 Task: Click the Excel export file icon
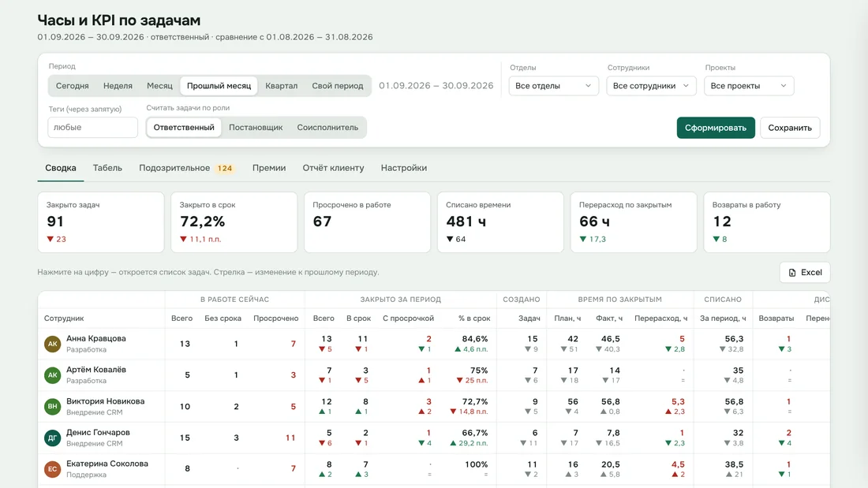(x=792, y=272)
